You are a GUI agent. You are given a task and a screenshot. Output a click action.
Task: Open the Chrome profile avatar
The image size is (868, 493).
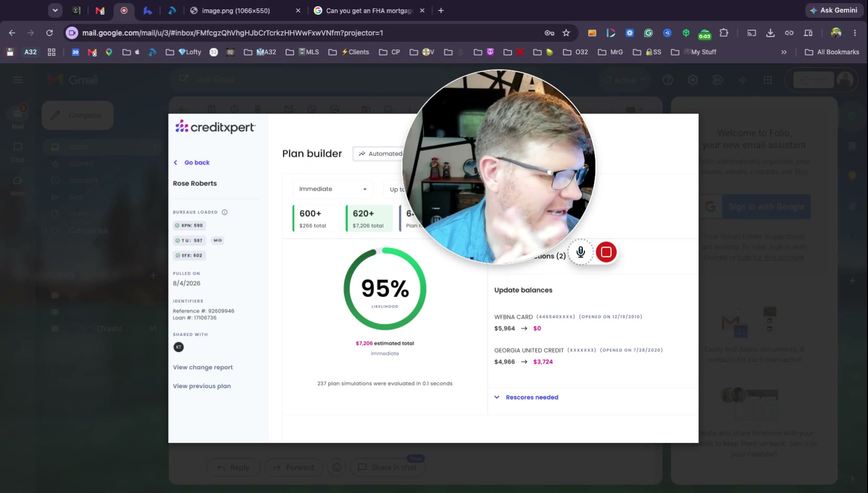coord(836,33)
